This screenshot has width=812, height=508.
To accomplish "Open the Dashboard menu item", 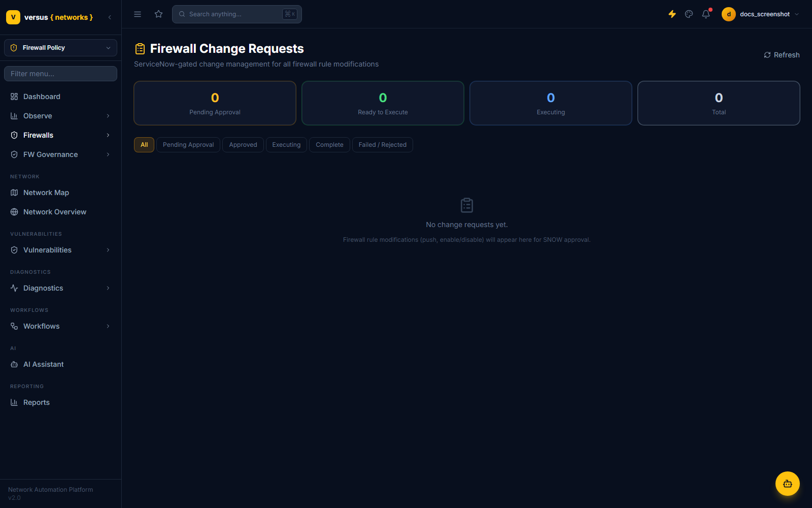I will pyautogui.click(x=60, y=97).
